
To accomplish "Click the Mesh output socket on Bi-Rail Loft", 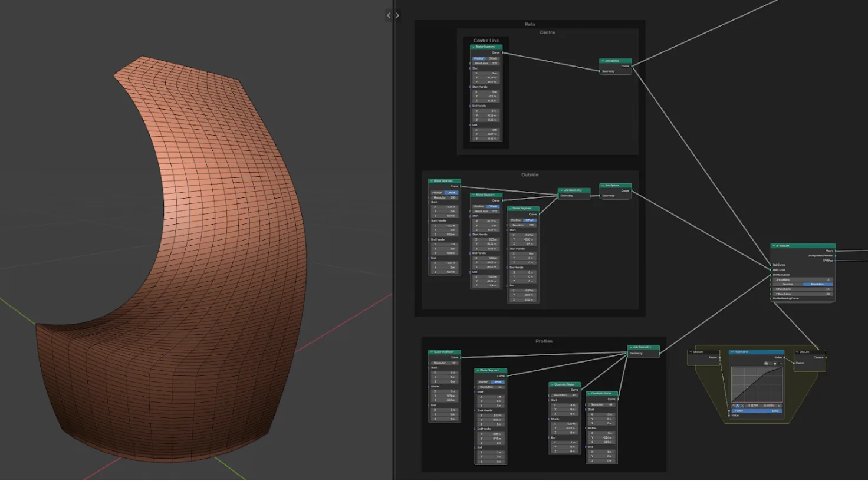I will coord(836,251).
